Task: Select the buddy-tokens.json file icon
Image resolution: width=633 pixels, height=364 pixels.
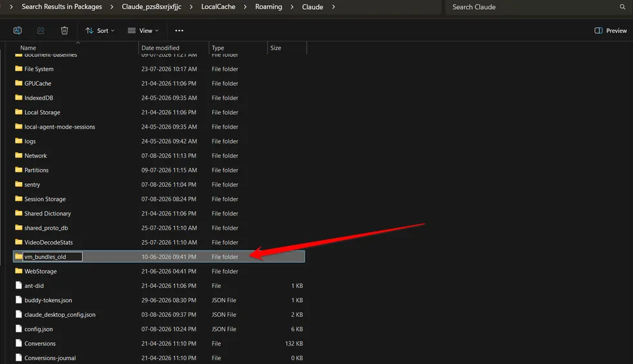Action: (19, 300)
